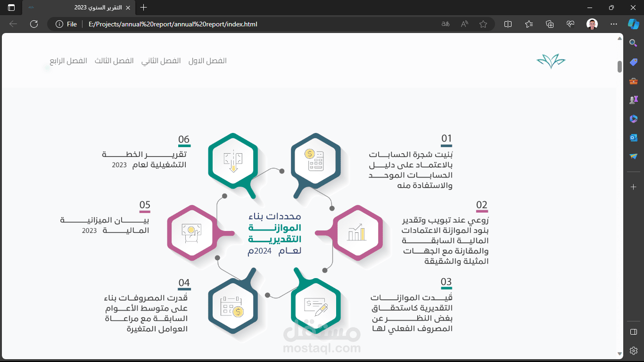
Task: Click the number 06 heading
Action: pyautogui.click(x=184, y=140)
